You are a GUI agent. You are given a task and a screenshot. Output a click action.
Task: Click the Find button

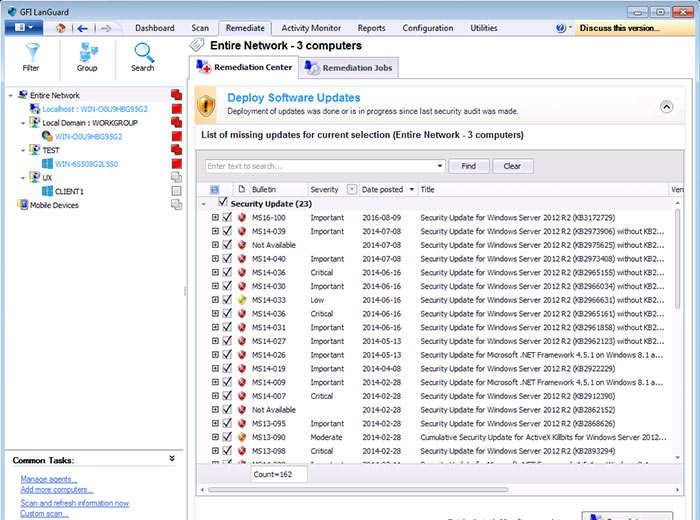(469, 166)
